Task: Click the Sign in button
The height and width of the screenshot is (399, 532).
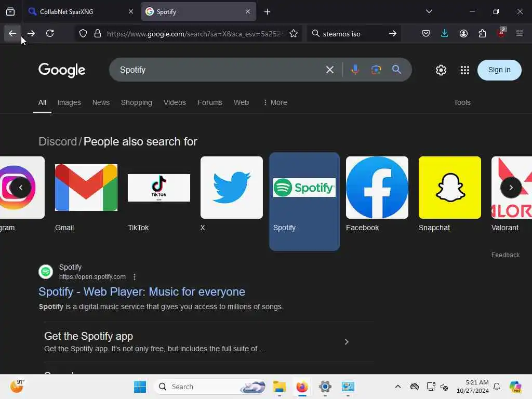Action: coord(499,70)
